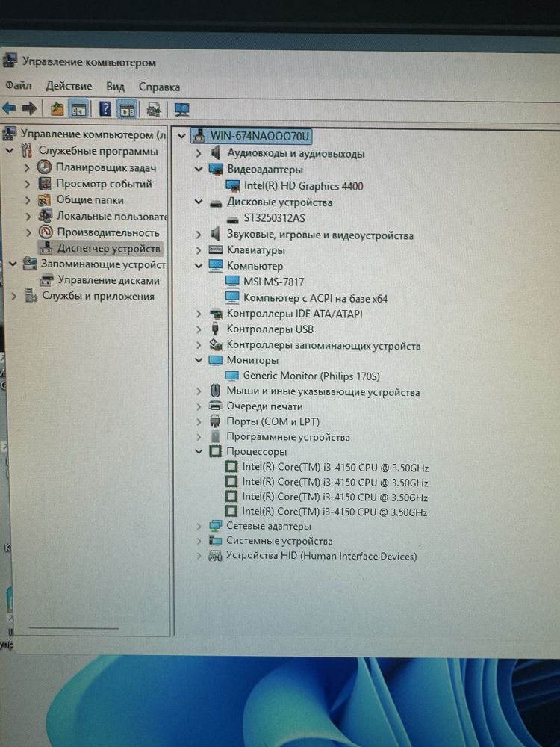Toggle the Show/Hide console tree icon
This screenshot has height=747, width=560.
pos(78,109)
